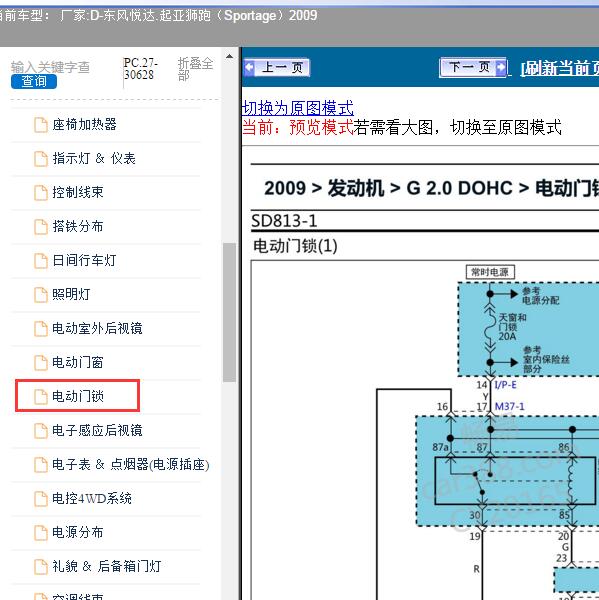
Task: Click the SD813-1 diagram code
Action: [284, 221]
